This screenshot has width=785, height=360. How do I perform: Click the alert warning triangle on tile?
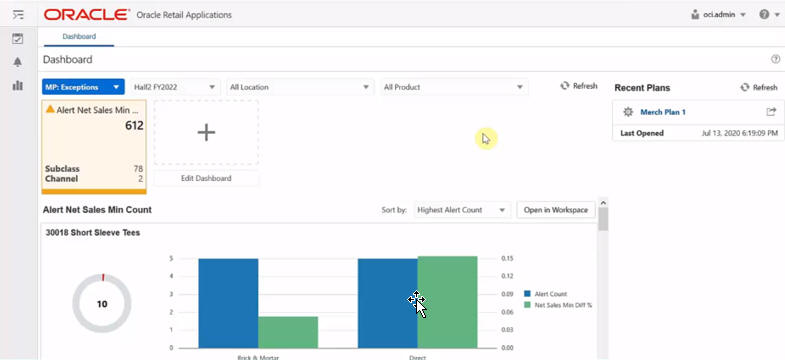coord(50,109)
